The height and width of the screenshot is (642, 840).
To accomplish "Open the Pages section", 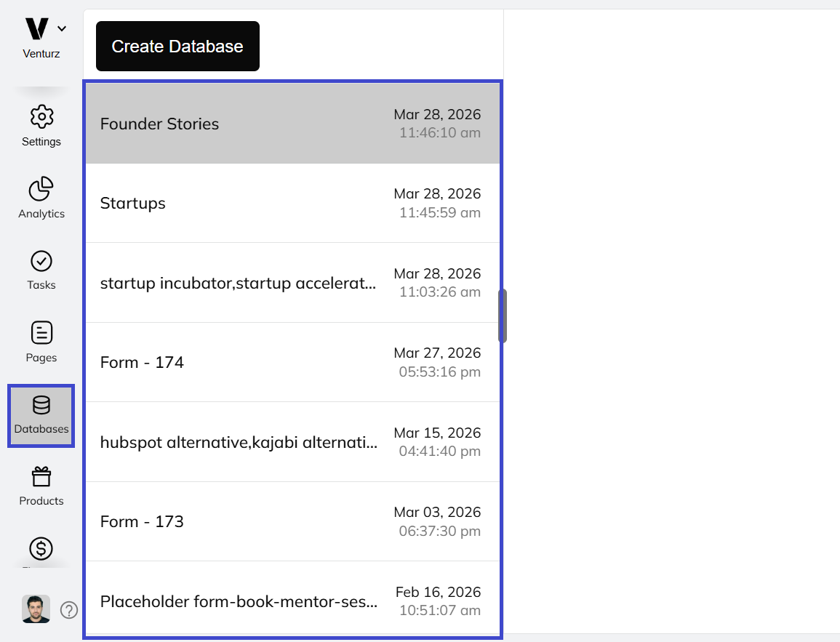I will [x=41, y=340].
